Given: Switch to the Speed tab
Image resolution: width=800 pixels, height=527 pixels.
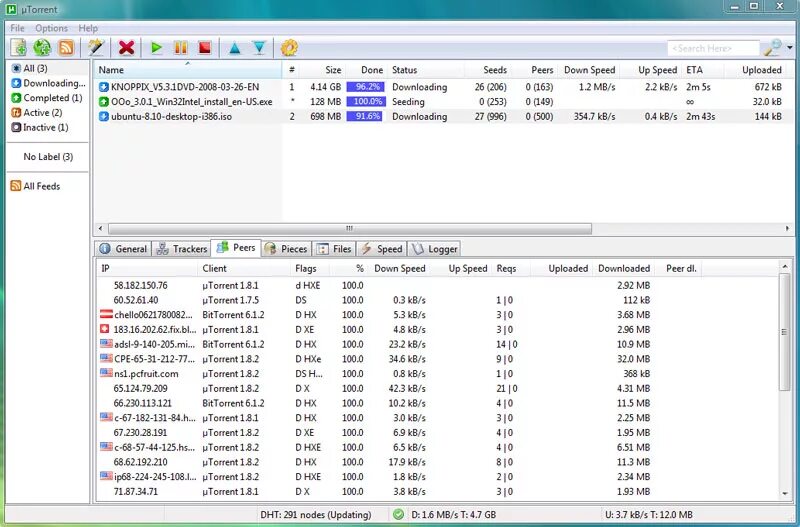Looking at the screenshot, I should pos(382,249).
